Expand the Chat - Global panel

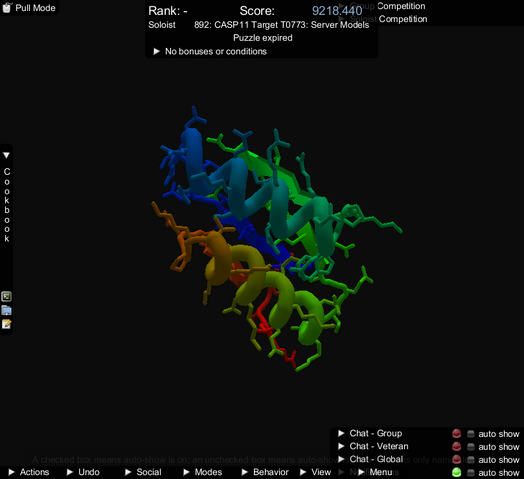click(341, 459)
